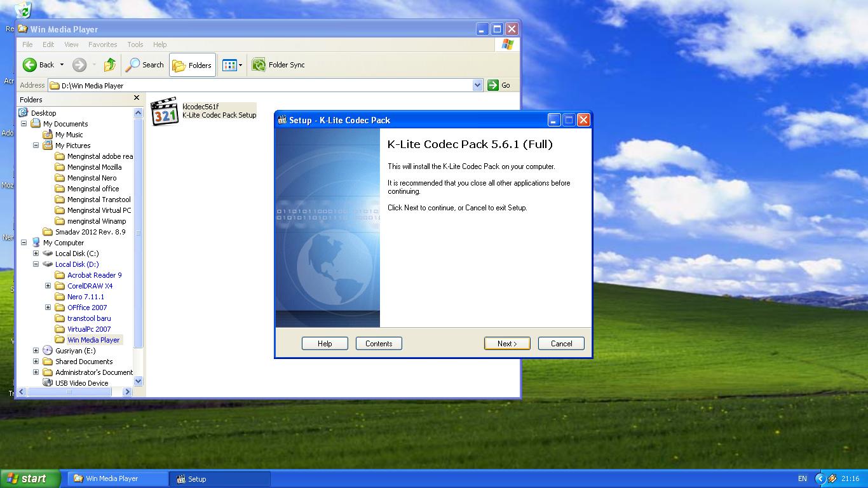Toggle the Folders pane button
Screen dimensions: 868x488
193,65
